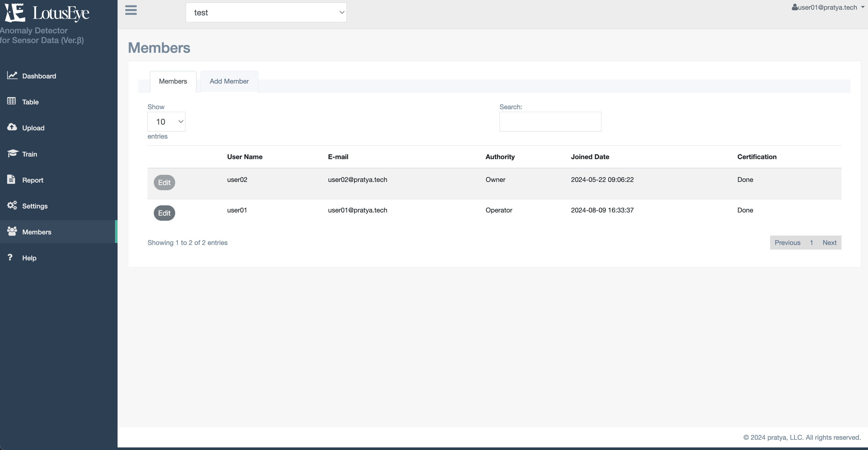Click Edit button for user01
This screenshot has width=868, height=450.
(164, 213)
